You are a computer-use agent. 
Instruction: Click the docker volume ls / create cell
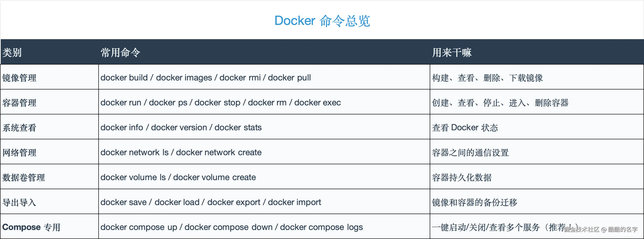(178, 177)
